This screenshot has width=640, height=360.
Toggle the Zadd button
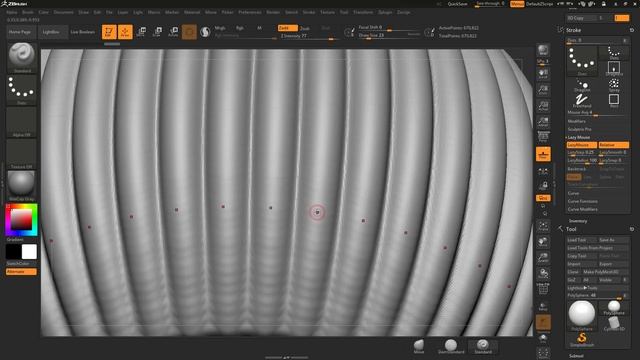287,28
